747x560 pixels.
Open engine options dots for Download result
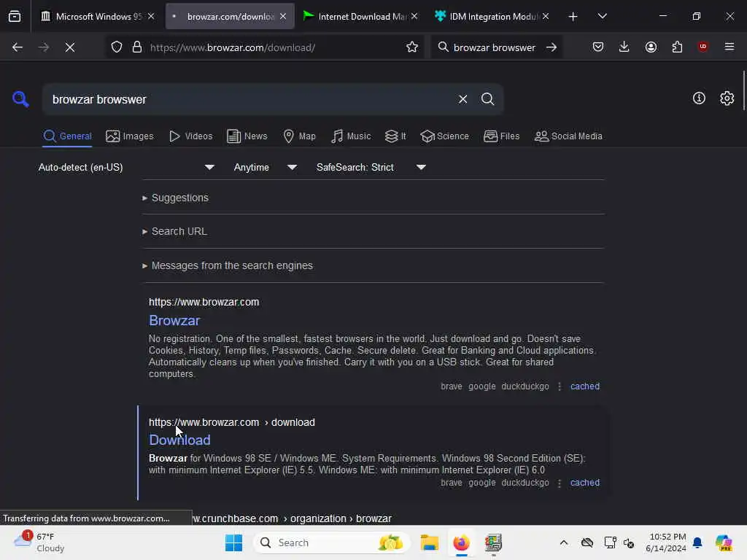(560, 483)
